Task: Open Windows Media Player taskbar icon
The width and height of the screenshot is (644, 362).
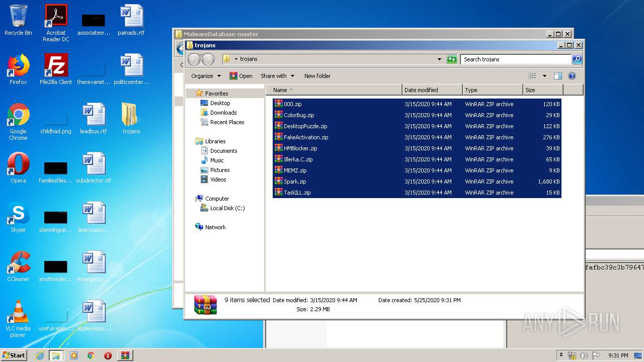Action: [74, 355]
